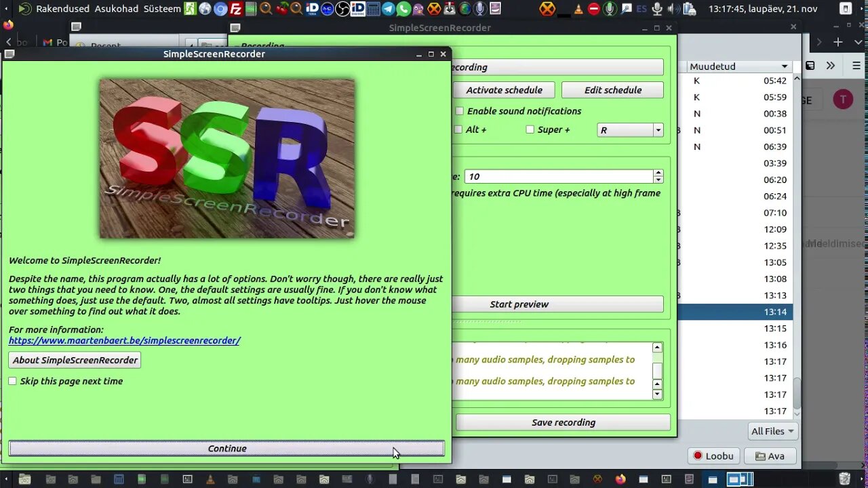The height and width of the screenshot is (488, 868).
Task: Click the battery status tray icon
Action: click(689, 9)
